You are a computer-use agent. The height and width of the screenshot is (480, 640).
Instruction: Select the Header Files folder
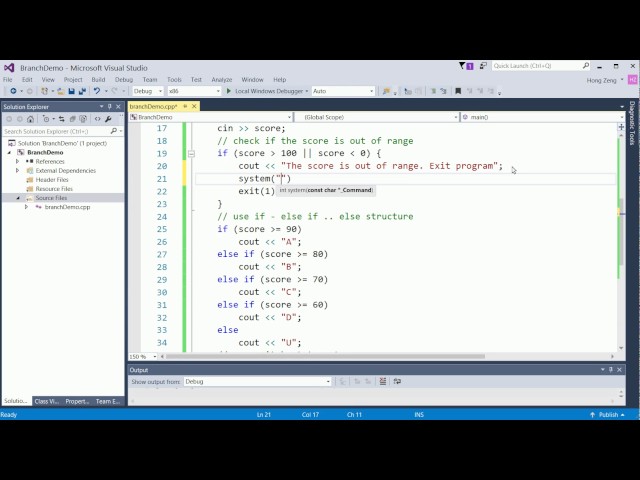pos(52,180)
